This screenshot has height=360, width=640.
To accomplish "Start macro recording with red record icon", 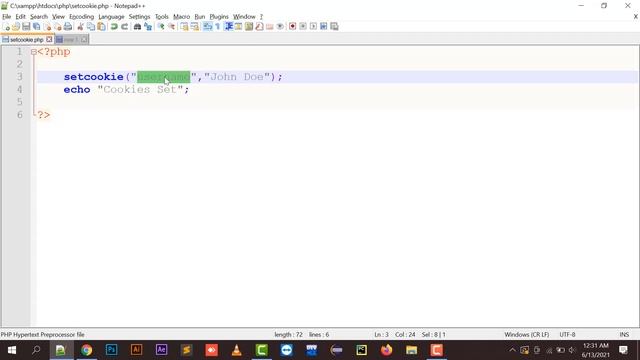I will (292, 27).
